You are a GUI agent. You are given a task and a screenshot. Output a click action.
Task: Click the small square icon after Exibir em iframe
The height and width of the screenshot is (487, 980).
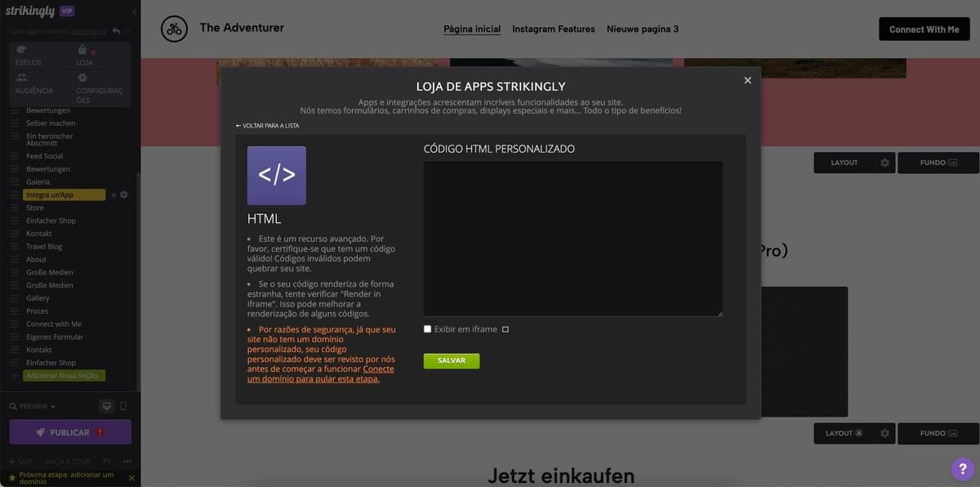click(x=506, y=329)
